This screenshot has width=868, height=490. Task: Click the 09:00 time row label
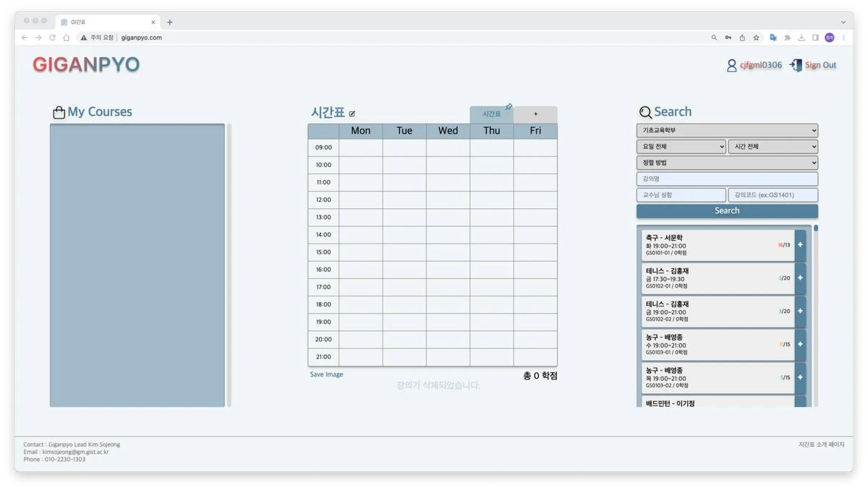[323, 147]
